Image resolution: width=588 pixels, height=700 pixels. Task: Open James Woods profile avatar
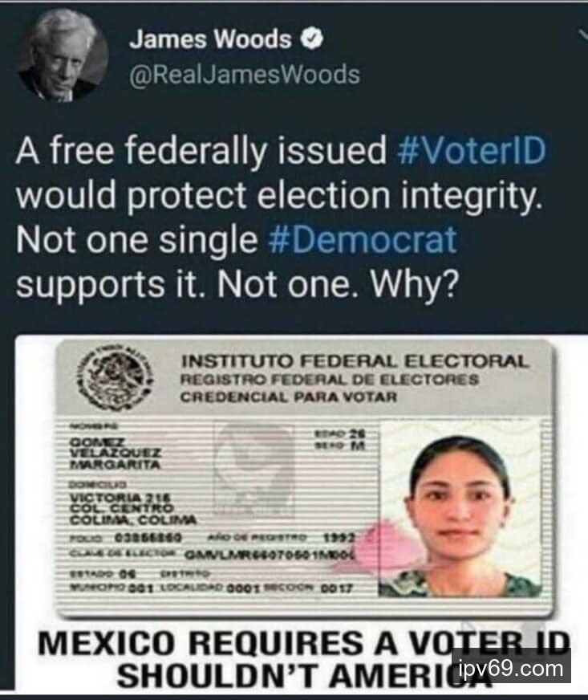click(x=62, y=55)
